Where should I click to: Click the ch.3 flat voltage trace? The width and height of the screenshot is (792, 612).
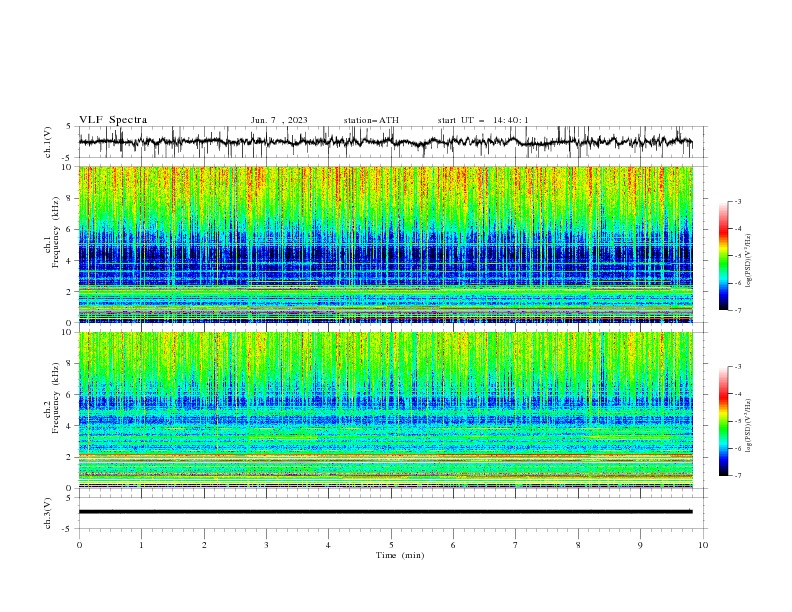(x=385, y=512)
